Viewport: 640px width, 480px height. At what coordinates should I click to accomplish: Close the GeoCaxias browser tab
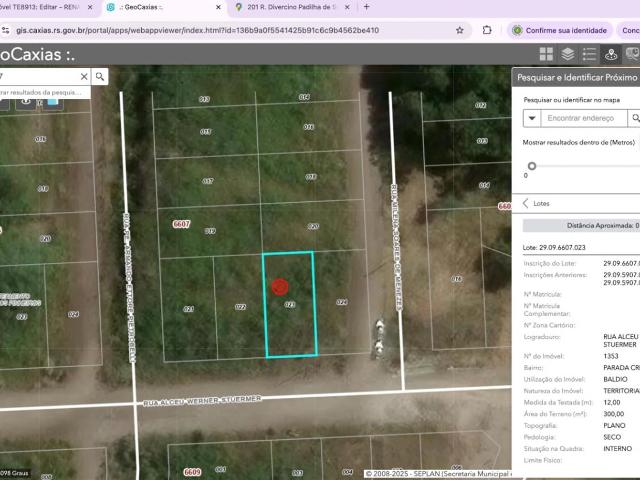(218, 7)
